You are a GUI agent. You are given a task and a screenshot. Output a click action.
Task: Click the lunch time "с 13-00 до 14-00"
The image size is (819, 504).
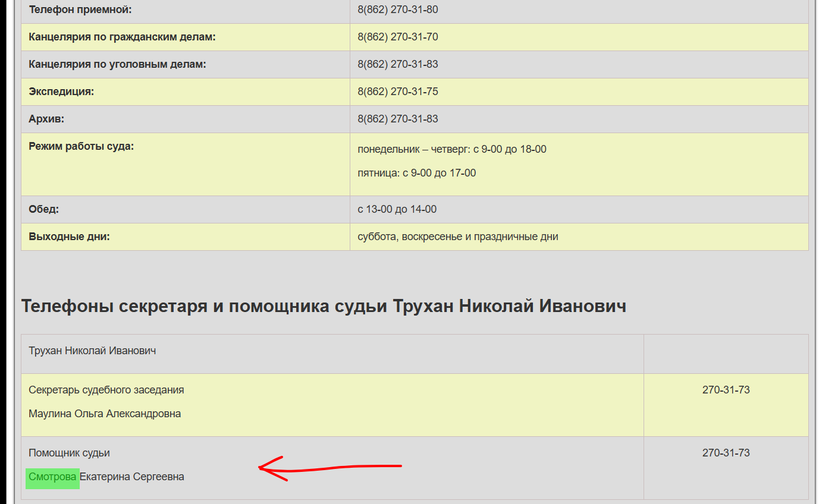coord(397,209)
